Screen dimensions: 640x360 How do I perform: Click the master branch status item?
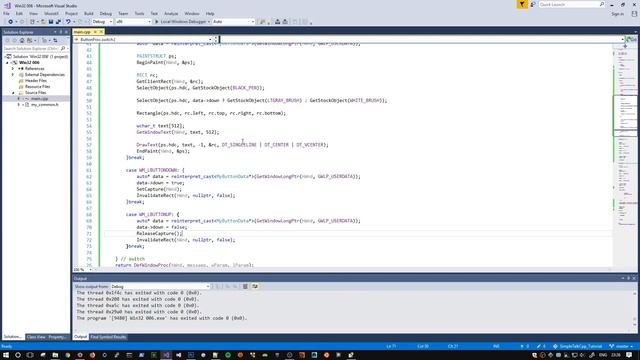point(621,346)
